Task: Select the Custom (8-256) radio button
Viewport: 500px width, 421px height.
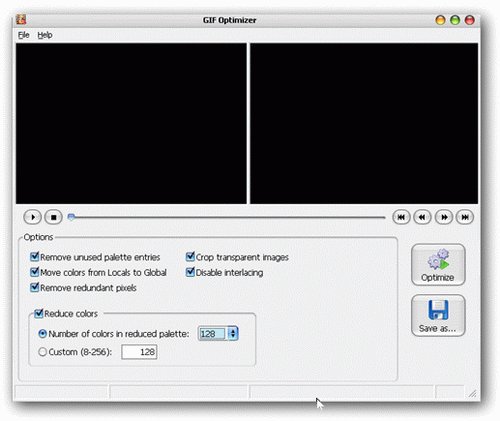Action: (42, 352)
